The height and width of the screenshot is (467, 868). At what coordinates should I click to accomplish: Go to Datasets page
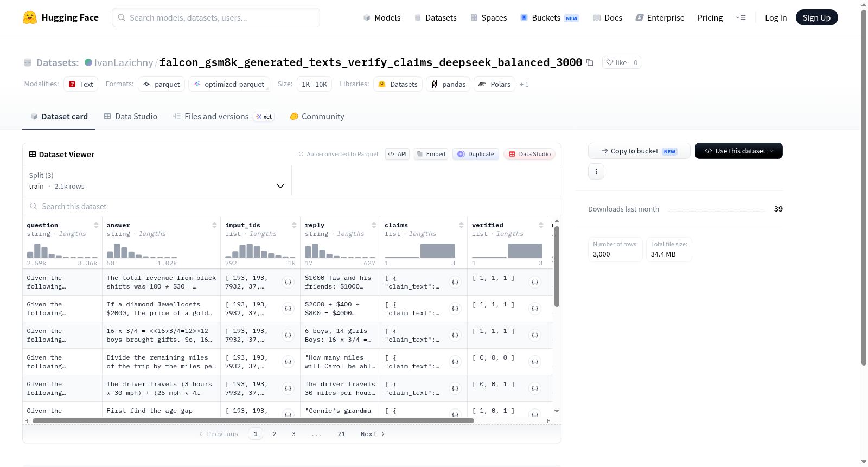(x=436, y=17)
